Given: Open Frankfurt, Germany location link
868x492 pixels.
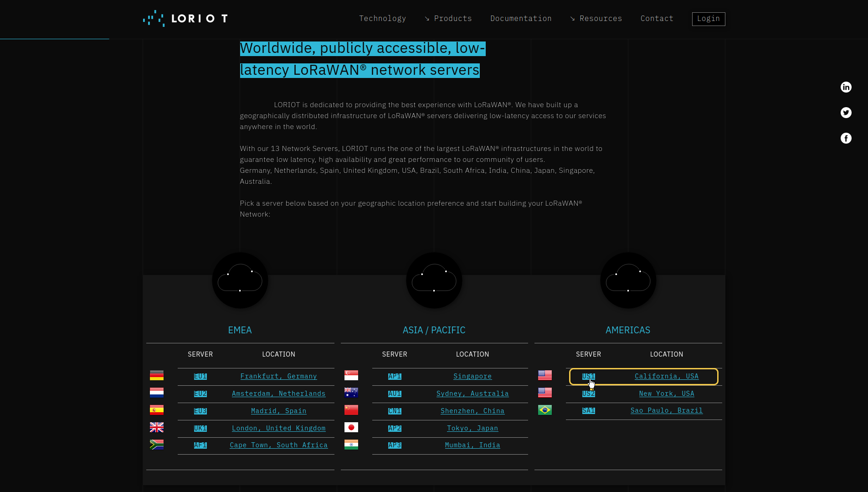Looking at the screenshot, I should [x=278, y=376].
